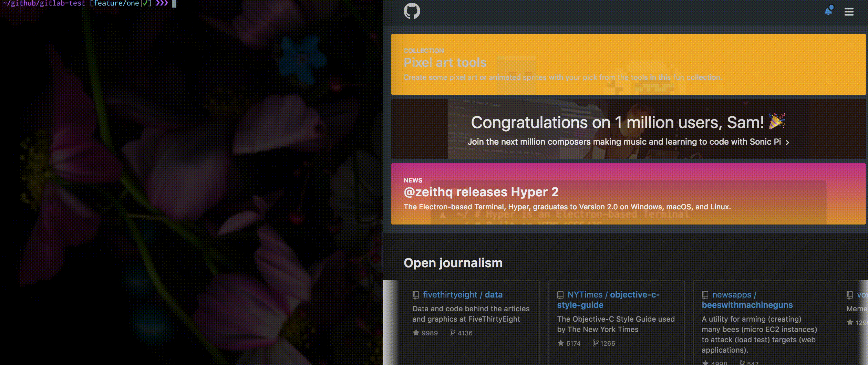868x365 pixels.
Task: Click the star icon on the fivethirtyeight/data card
Action: [416, 333]
